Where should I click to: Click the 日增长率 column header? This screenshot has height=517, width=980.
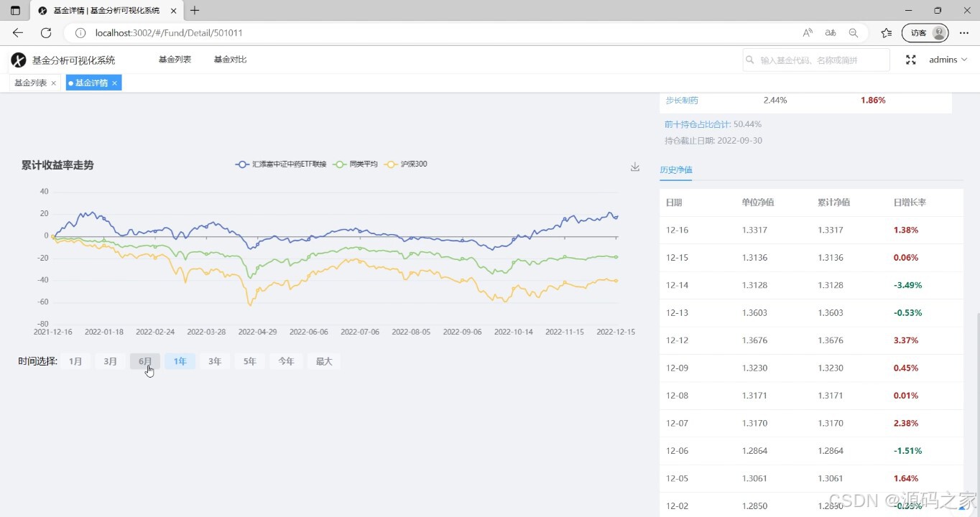(910, 202)
